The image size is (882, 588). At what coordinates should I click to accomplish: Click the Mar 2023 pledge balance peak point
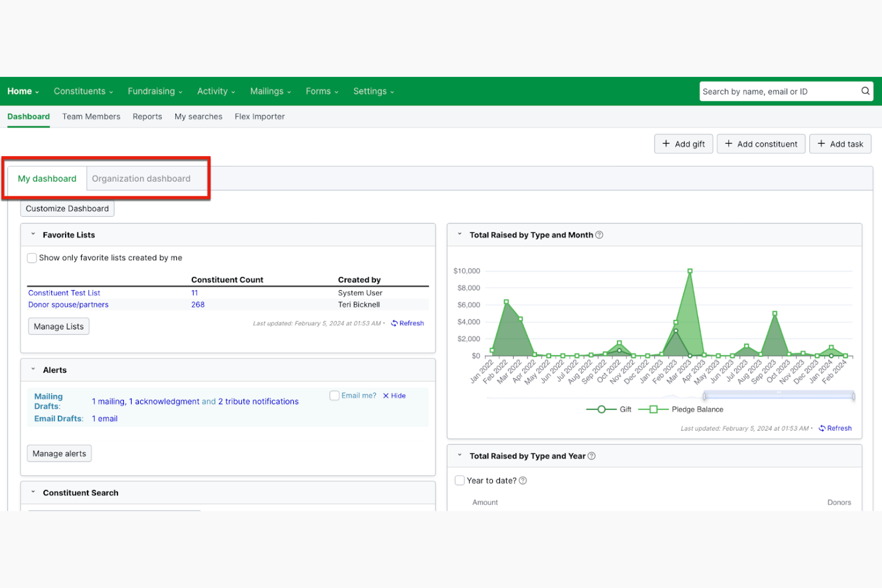(x=690, y=271)
